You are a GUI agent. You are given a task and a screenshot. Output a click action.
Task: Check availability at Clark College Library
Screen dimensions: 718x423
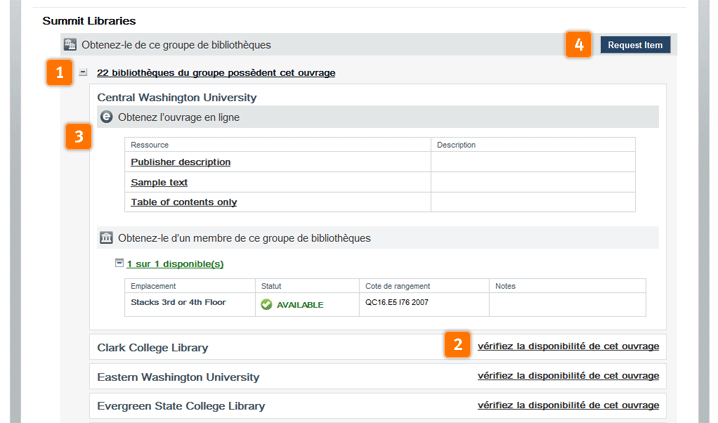point(568,346)
